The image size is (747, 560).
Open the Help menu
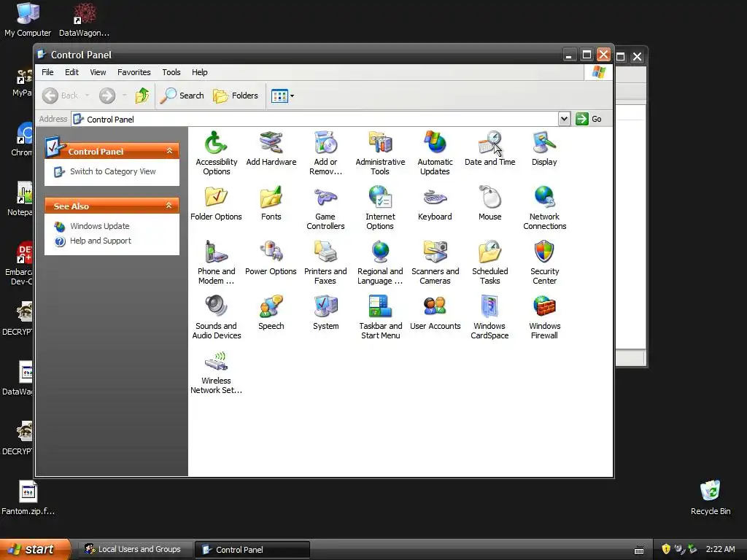[x=200, y=72]
